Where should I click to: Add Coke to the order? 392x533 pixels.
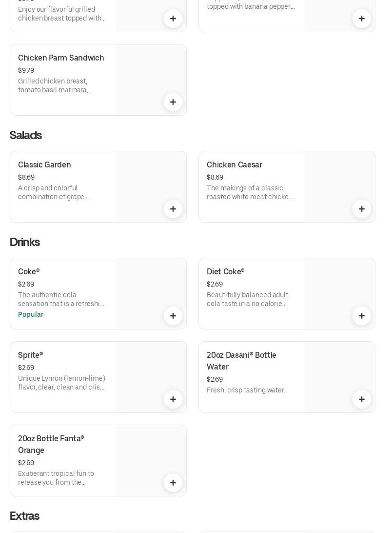pos(173,316)
